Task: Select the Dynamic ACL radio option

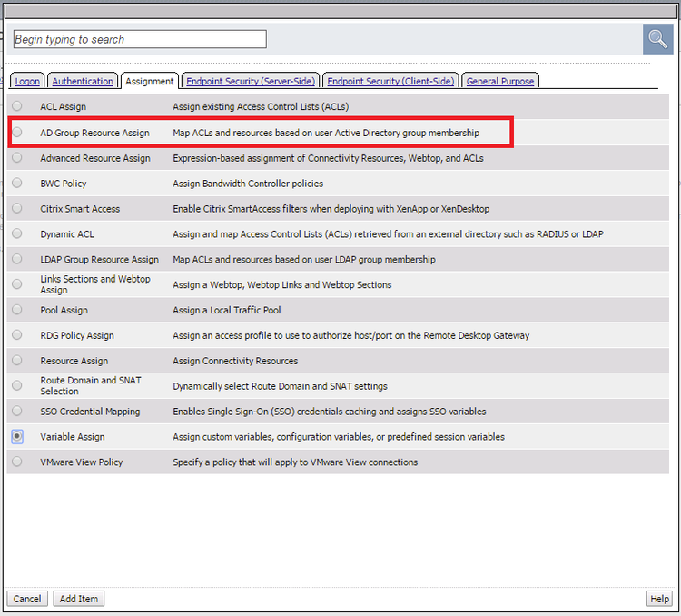Action: [17, 233]
